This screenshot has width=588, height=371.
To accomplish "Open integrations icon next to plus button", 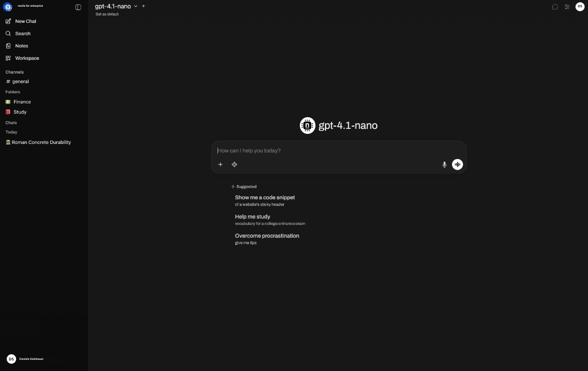I will click(235, 165).
